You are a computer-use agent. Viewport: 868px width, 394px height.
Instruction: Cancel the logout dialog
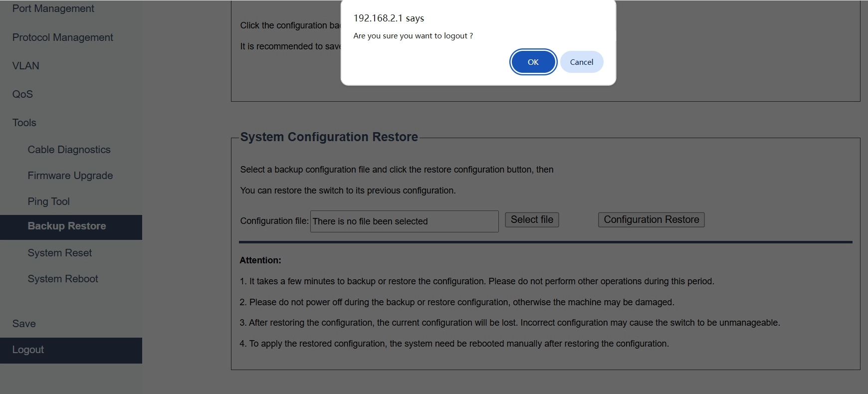click(x=582, y=62)
